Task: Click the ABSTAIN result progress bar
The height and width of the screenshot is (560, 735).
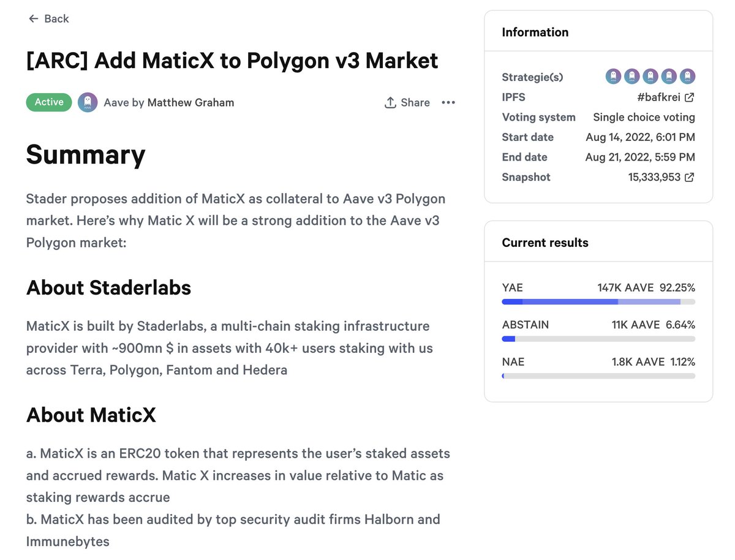Action: (598, 339)
